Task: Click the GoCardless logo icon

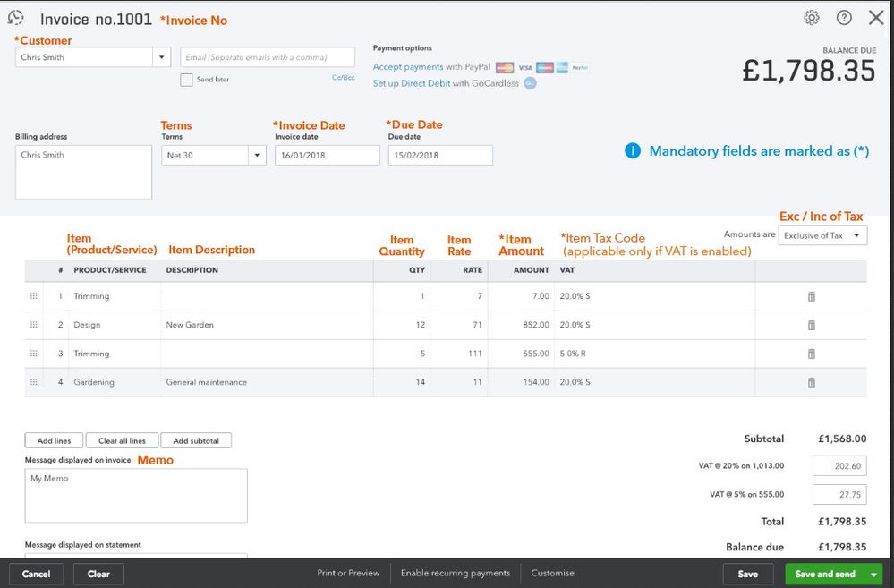Action: click(531, 83)
